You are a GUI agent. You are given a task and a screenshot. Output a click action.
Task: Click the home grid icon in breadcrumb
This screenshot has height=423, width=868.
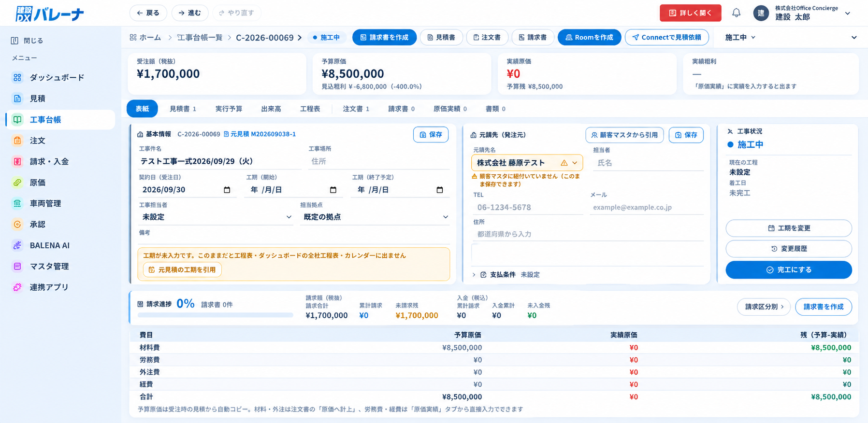pos(133,37)
